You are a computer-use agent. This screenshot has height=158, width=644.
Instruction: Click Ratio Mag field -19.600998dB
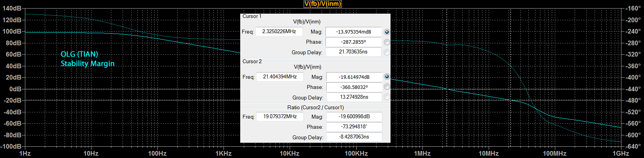point(354,117)
